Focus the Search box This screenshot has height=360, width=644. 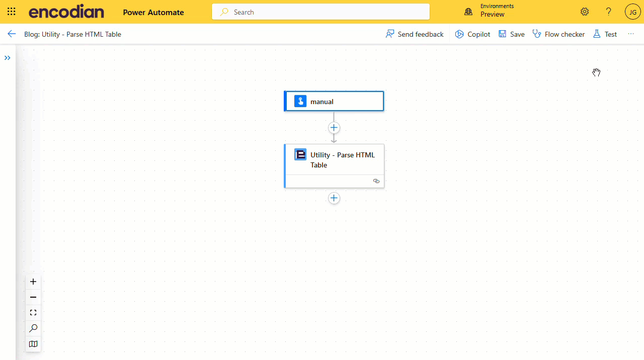point(320,12)
